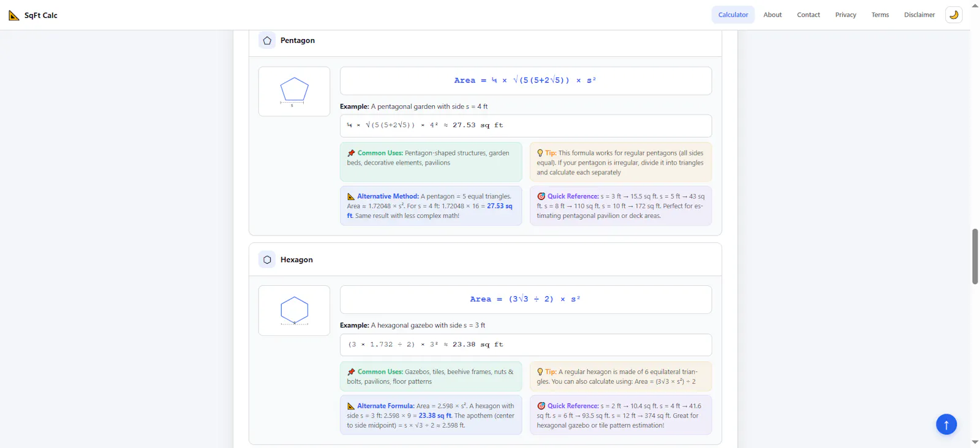This screenshot has height=448, width=980.
Task: Click the pentagon example result 27.53 sq ft
Action: pos(478,125)
